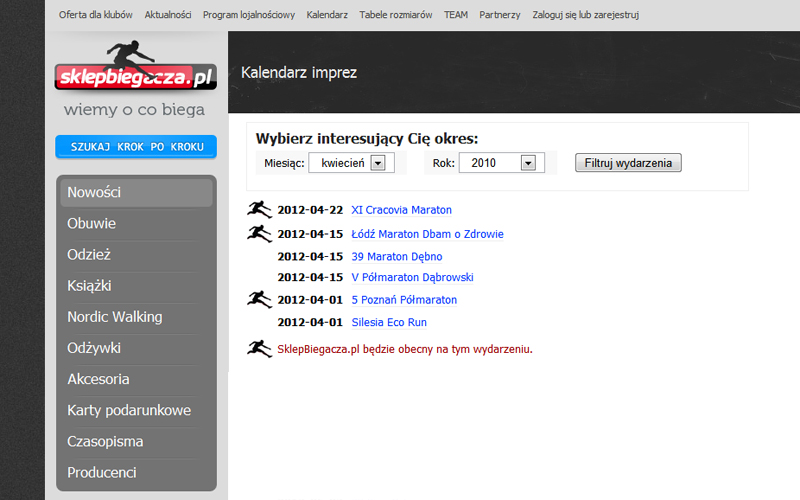
Task: Click runner icon in the red legend note
Action: [x=260, y=349]
